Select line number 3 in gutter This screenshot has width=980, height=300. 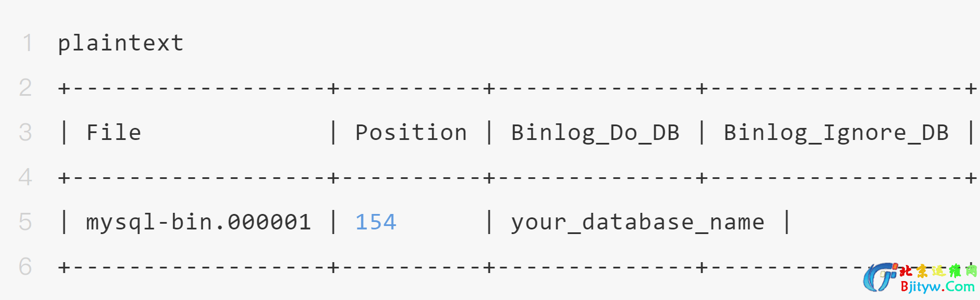(25, 133)
